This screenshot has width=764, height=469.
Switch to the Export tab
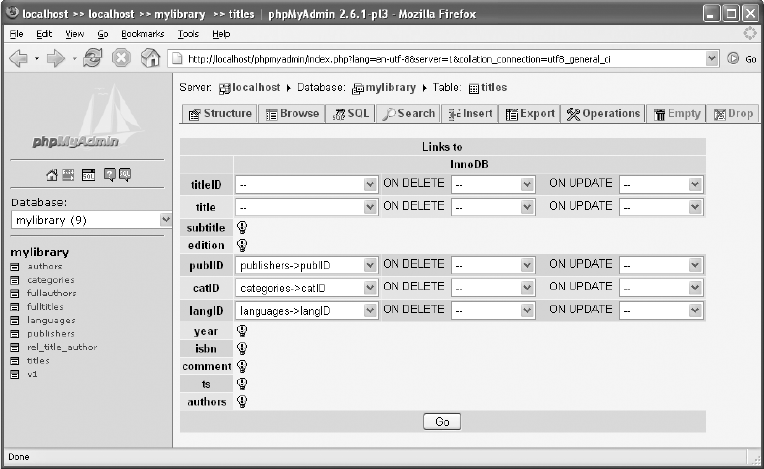coord(530,113)
